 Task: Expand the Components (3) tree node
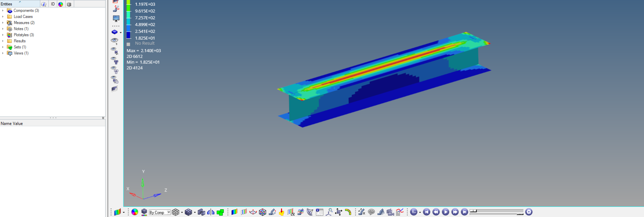click(x=3, y=11)
